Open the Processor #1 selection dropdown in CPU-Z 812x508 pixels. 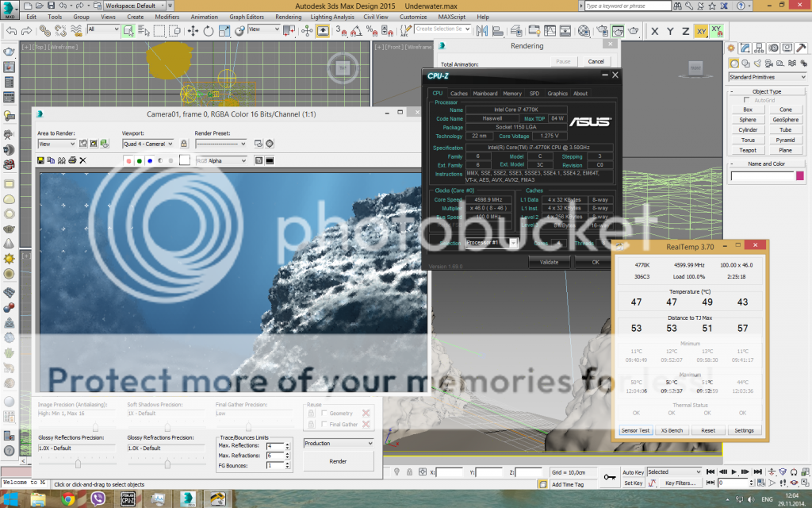click(x=491, y=243)
